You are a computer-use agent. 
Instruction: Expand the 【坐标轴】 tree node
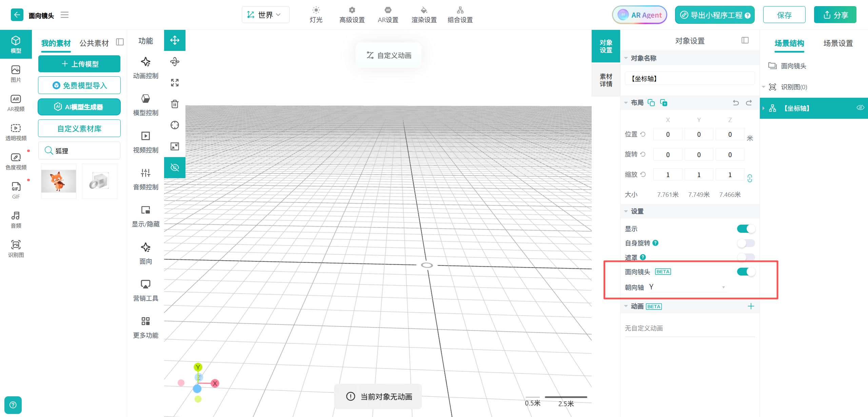764,108
